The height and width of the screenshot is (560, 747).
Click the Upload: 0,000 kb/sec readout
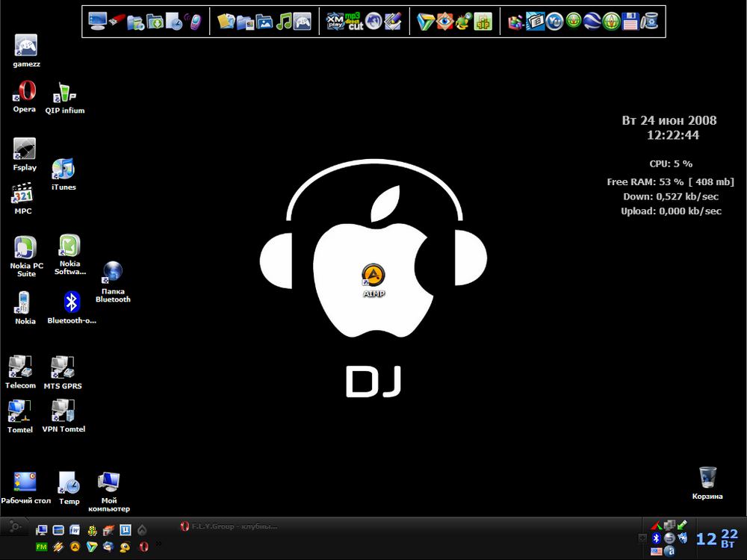672,211
